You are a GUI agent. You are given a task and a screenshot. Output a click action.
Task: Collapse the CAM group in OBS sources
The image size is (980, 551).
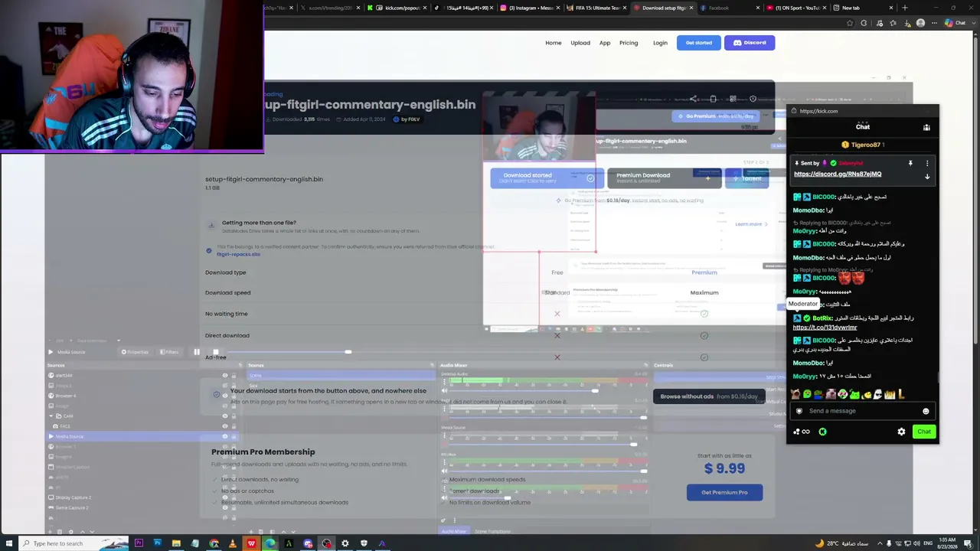[x=51, y=416]
